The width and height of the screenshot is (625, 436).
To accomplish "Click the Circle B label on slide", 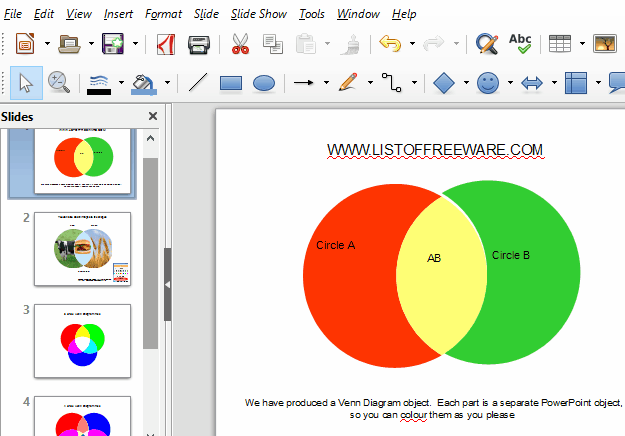I will point(511,255).
